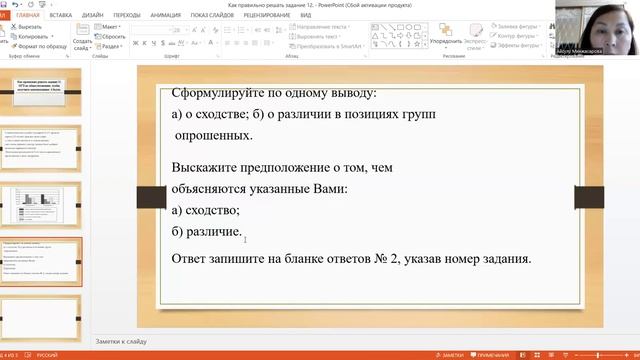Start slideshow from the status bar icon
The height and width of the screenshot is (360, 640).
[x=565, y=355]
